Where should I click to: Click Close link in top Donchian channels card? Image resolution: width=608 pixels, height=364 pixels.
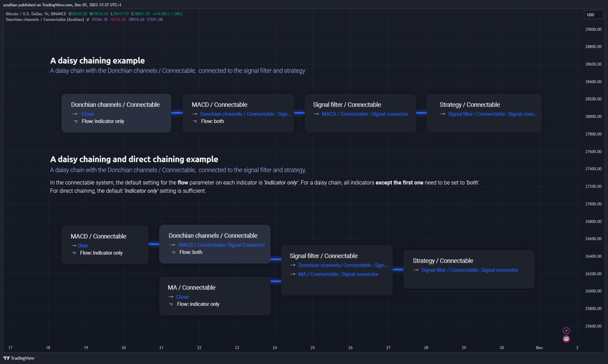(x=87, y=114)
